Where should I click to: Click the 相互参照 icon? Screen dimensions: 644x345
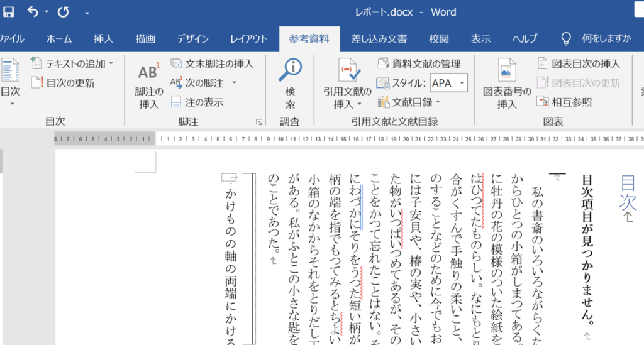[x=542, y=102]
